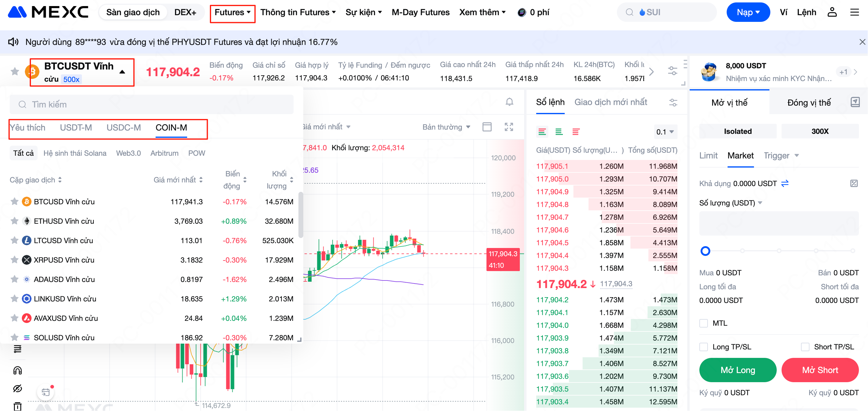This screenshot has width=868, height=411.
Task: Open the Lệnh orders link
Action: tap(806, 12)
